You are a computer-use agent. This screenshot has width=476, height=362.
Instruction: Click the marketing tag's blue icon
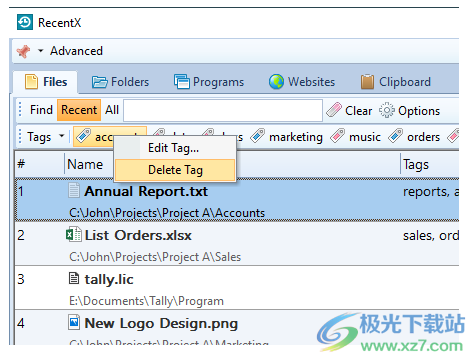click(x=258, y=136)
